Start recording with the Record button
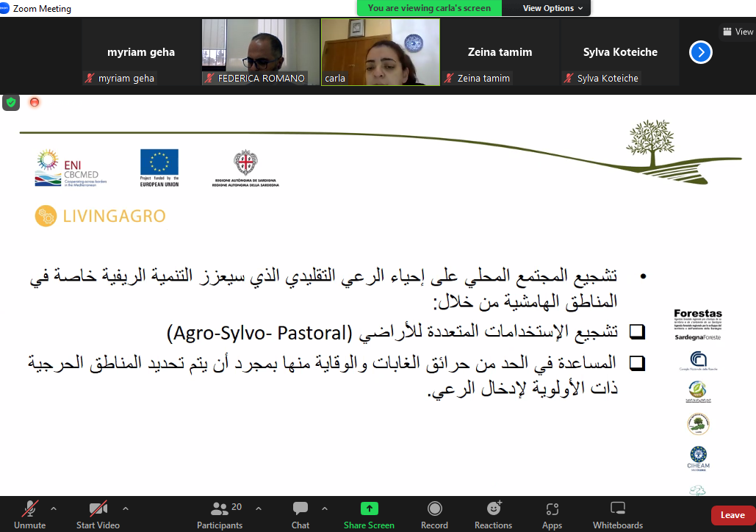The image size is (756, 532). tap(434, 508)
